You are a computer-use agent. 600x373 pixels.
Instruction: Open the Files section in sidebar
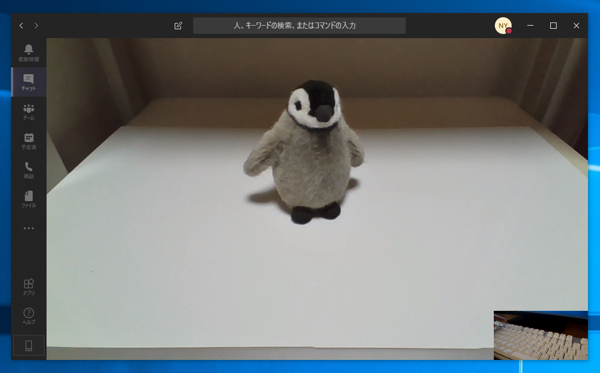[29, 199]
